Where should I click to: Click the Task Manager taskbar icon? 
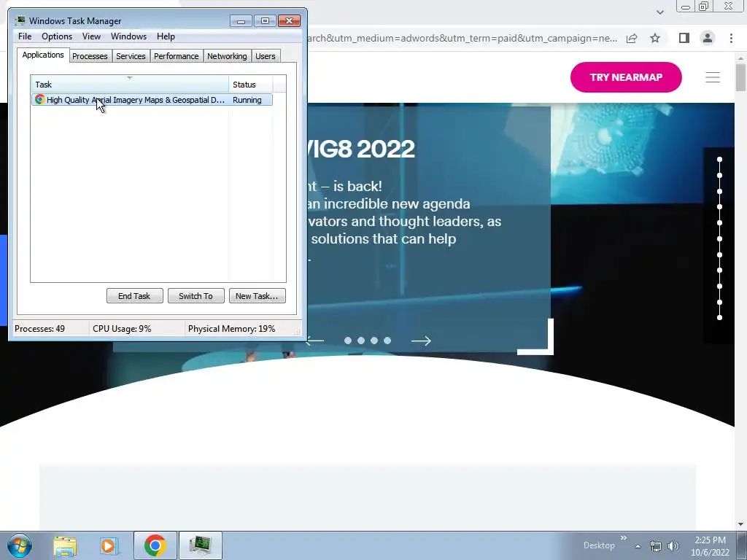point(200,545)
